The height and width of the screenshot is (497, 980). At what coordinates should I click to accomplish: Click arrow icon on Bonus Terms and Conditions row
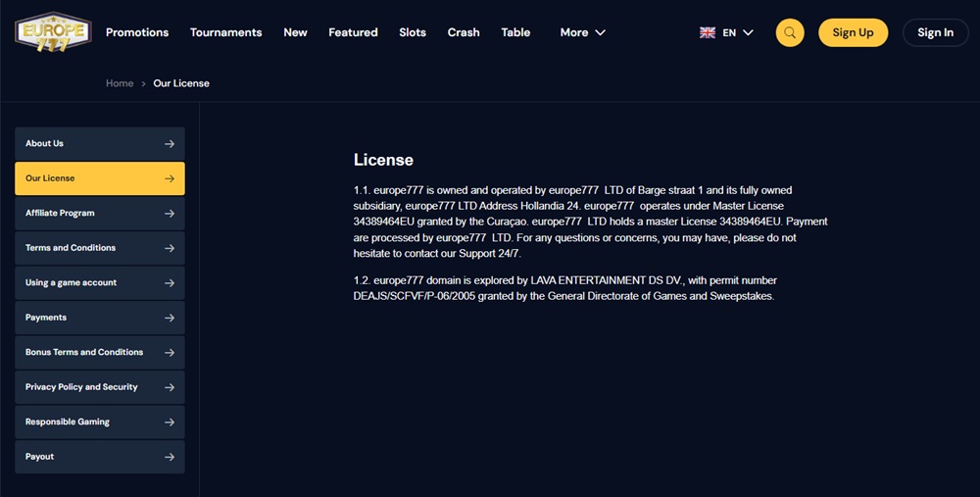[x=170, y=353]
